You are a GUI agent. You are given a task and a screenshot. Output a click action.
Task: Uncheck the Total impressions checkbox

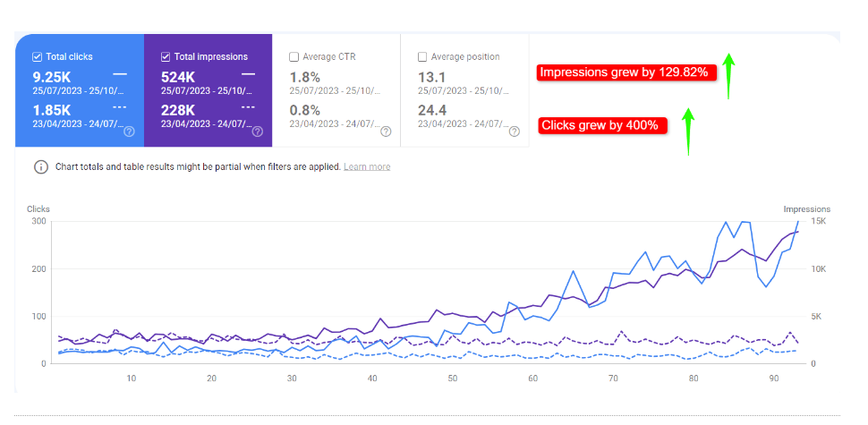click(x=166, y=56)
